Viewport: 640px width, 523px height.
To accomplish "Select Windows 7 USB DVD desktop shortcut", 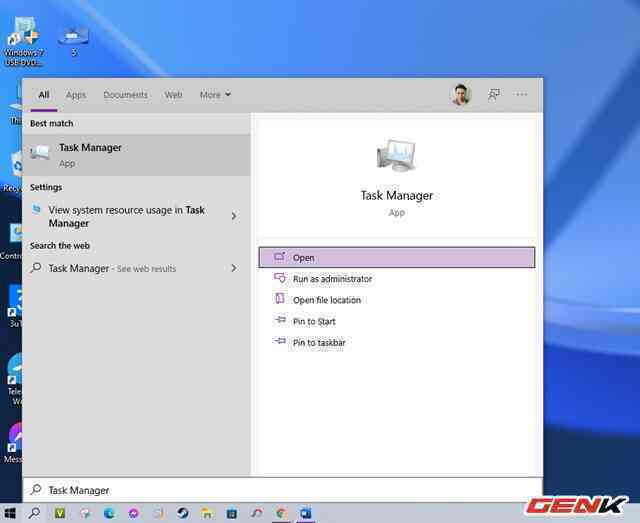I will tap(24, 41).
